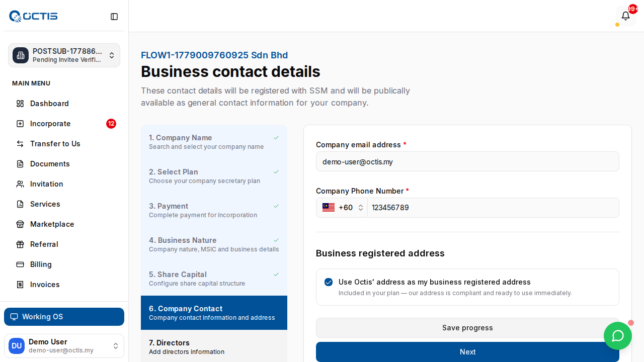
Task: Click the Transfer to Us arrows icon
Action: tap(20, 144)
